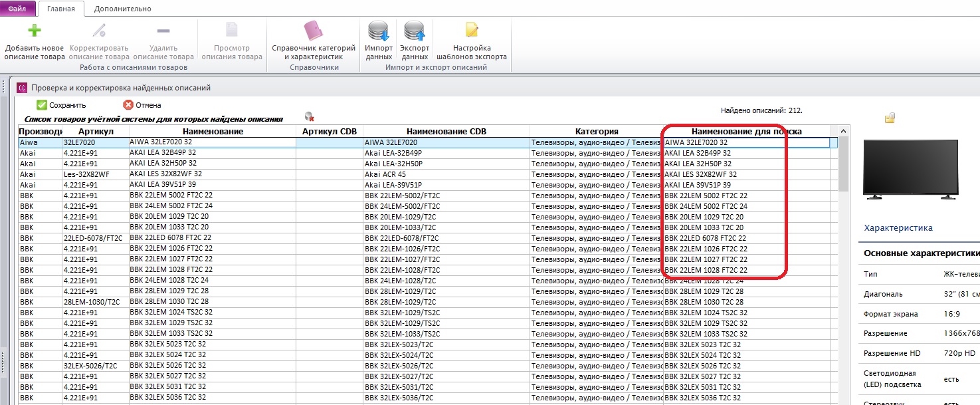The width and height of the screenshot is (980, 405).
Task: Click the scrollbar up arrow of the table
Action: pos(843,130)
